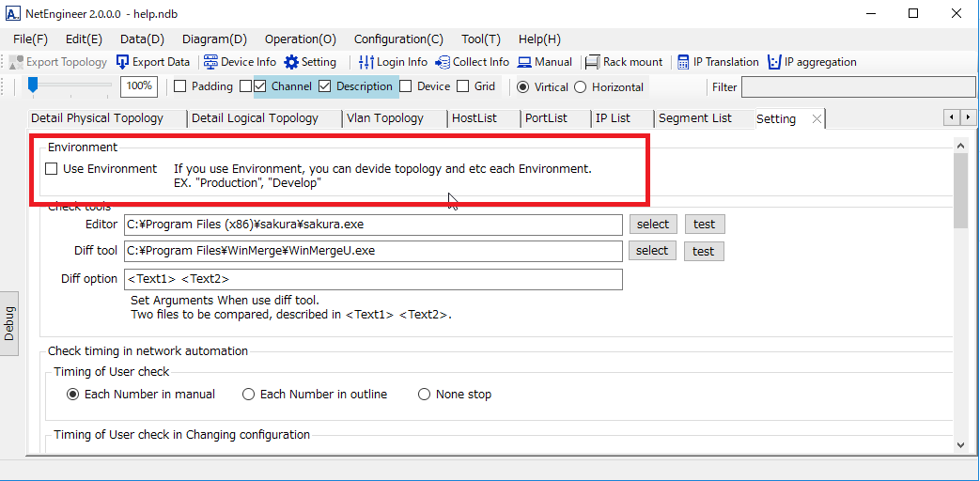Click select button beside the Editor path
Viewport: 980px width, 481px height.
tap(652, 225)
